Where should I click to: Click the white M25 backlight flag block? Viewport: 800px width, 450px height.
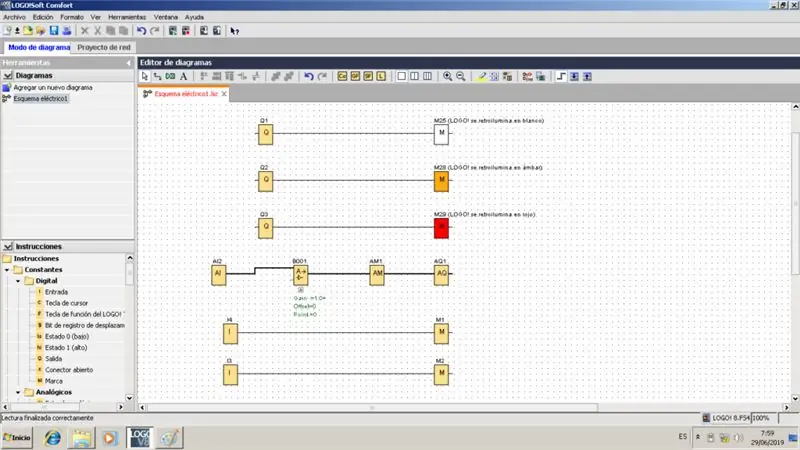441,134
